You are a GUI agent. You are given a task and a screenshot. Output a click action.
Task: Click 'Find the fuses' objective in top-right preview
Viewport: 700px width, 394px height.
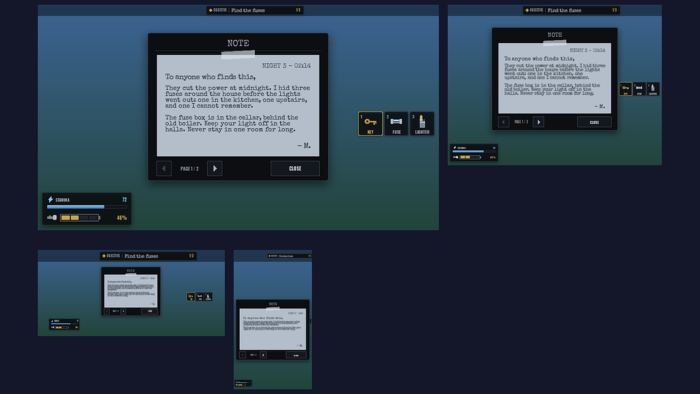564,10
